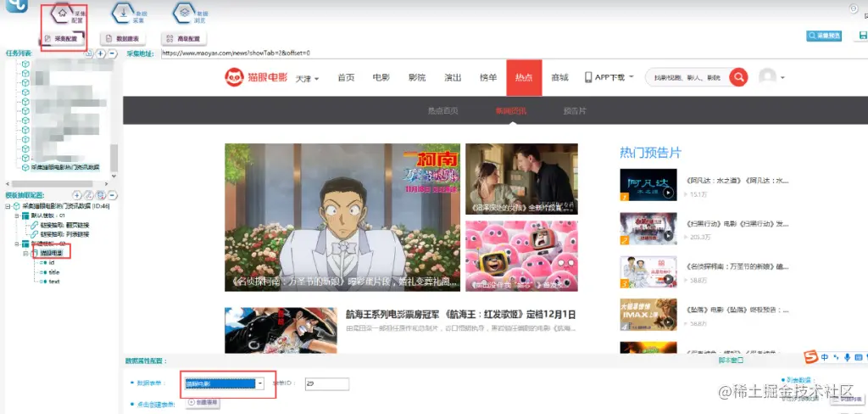Click the save disk icon at top right

tap(863, 36)
